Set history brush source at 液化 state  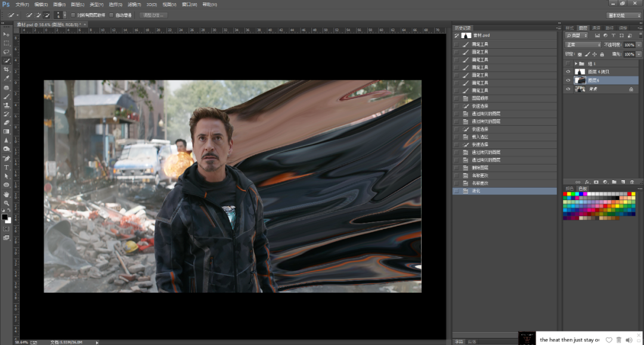(456, 191)
